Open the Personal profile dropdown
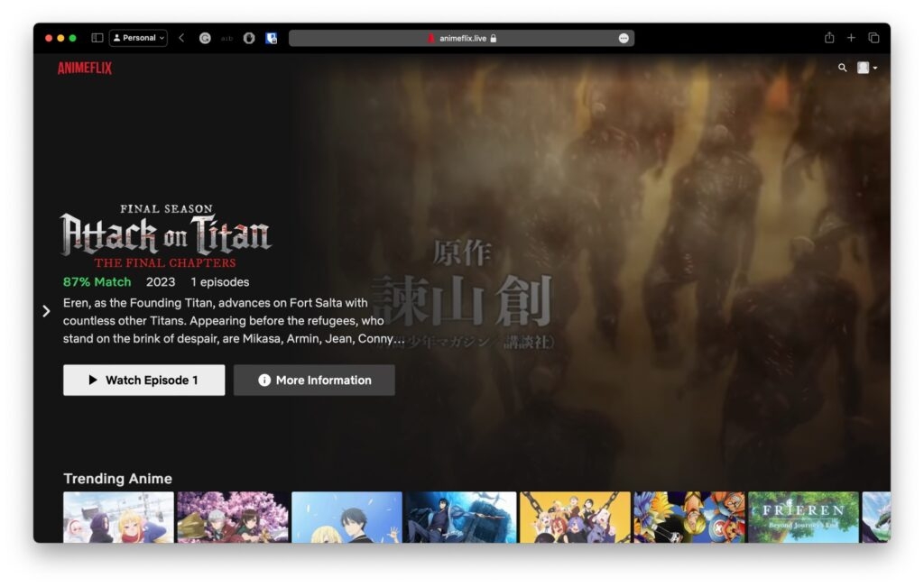 (138, 38)
